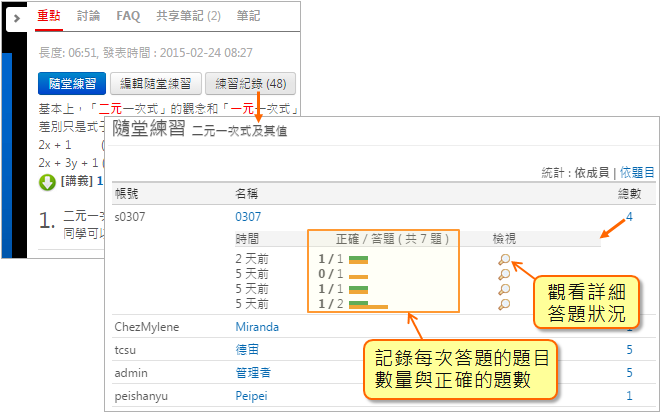Switch to the 重點 tab
662x414 pixels.
click(48, 16)
